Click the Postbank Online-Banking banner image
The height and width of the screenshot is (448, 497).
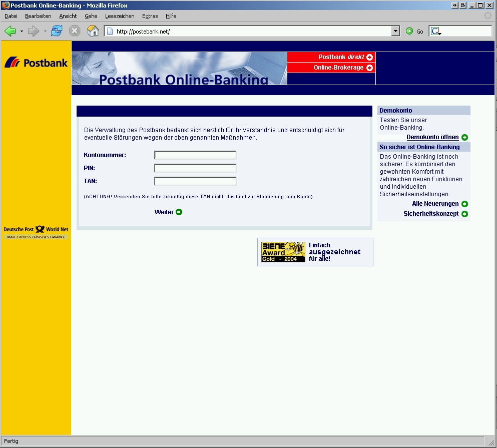179,68
